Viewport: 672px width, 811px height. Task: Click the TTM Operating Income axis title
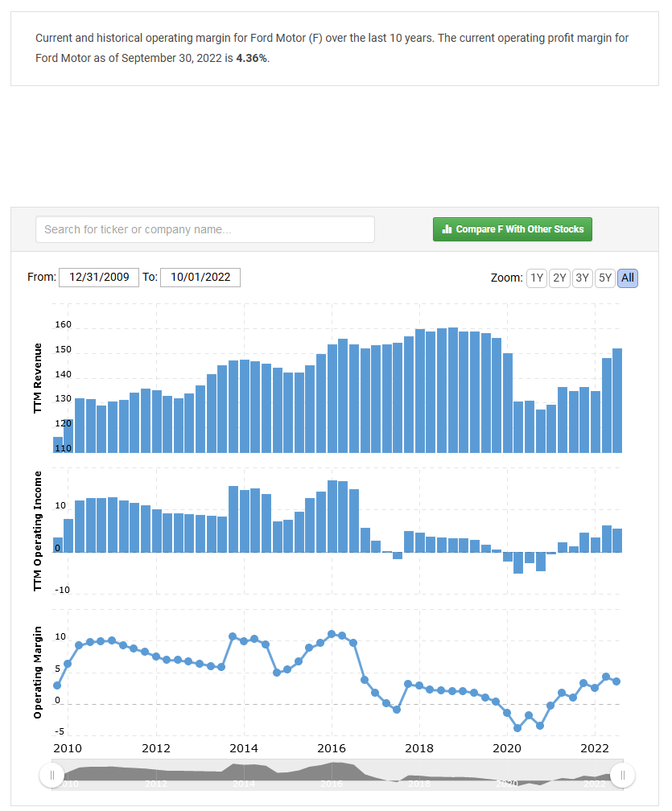click(x=37, y=531)
